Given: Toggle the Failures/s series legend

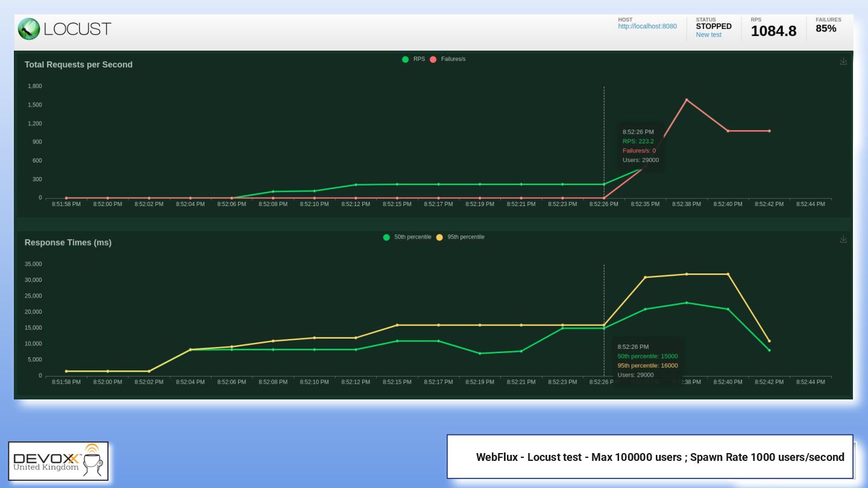Looking at the screenshot, I should point(447,59).
